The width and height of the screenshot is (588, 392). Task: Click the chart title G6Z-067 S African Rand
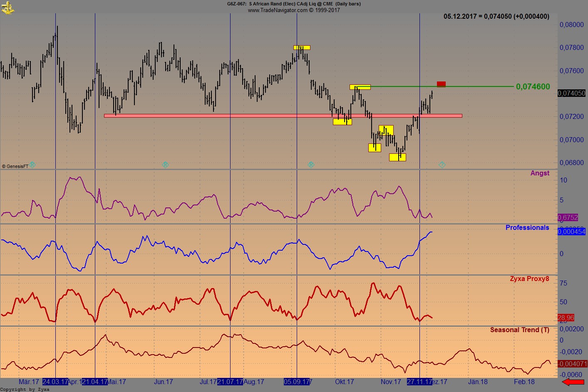pos(294,4)
